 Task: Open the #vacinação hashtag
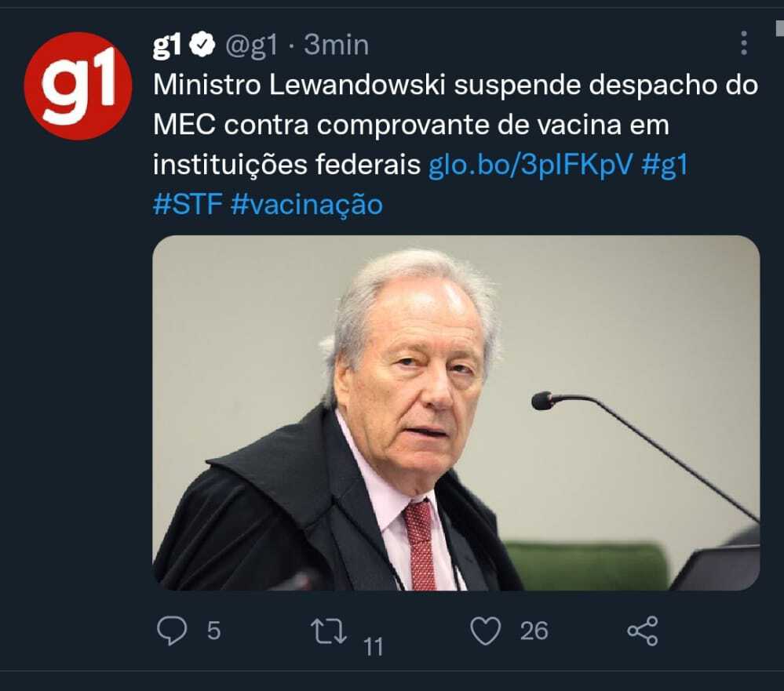point(307,205)
